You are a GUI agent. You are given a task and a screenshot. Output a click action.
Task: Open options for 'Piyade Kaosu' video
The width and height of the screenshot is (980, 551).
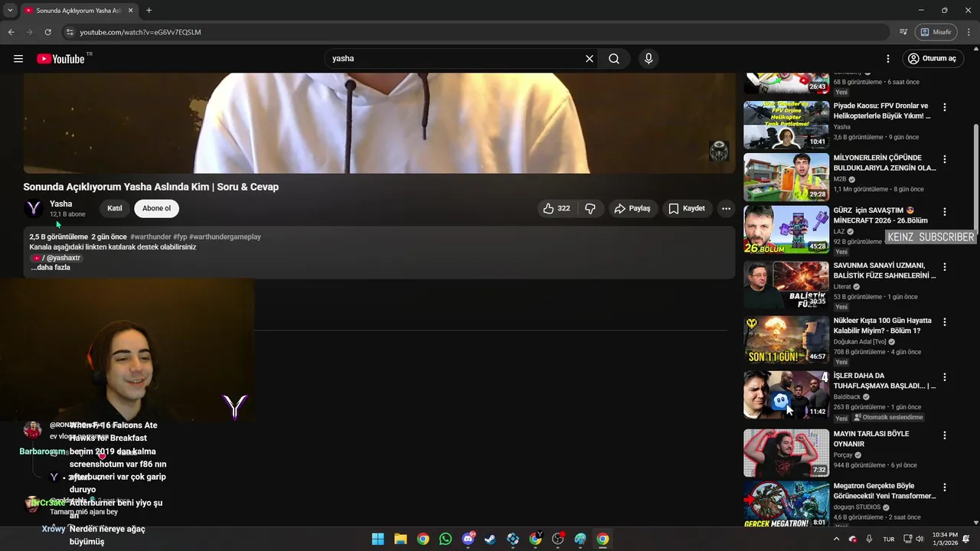945,108
